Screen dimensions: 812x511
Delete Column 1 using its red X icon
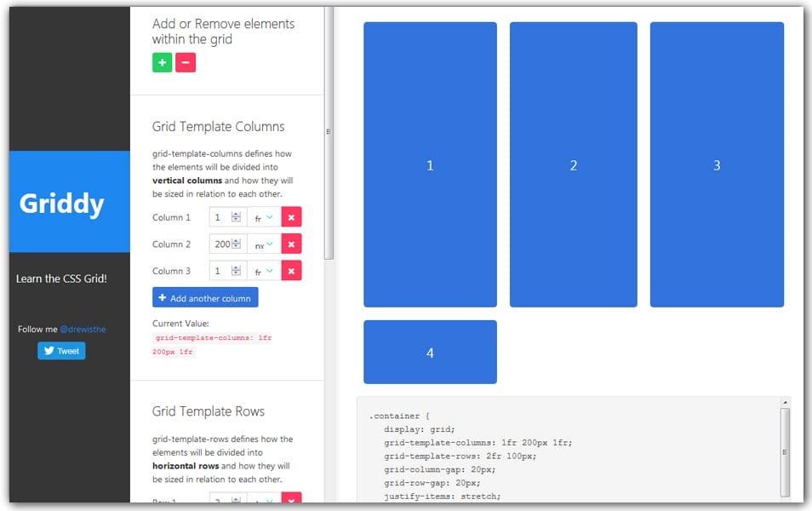point(290,217)
